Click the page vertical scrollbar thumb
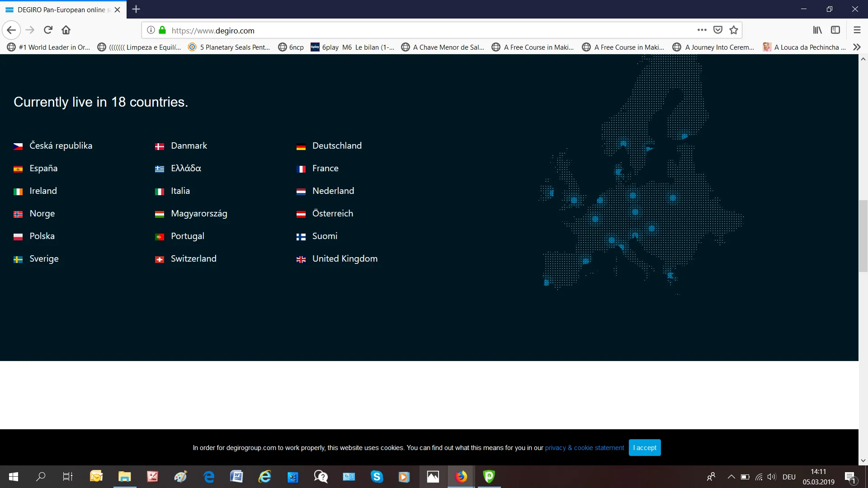Viewport: 868px width, 488px height. point(863,235)
